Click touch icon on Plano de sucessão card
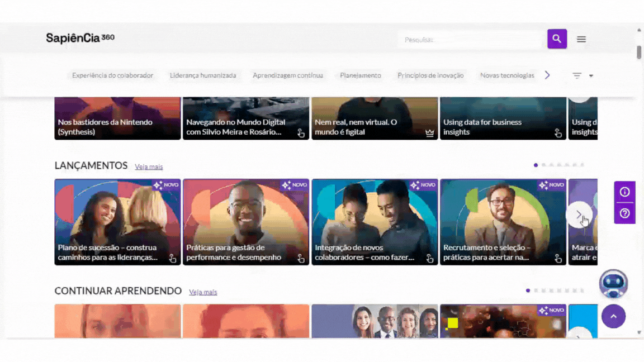Viewport: 644px width, 362px height. click(173, 258)
